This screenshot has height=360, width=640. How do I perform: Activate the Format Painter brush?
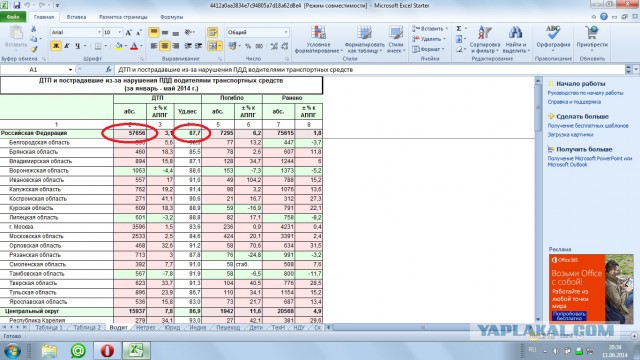point(33,49)
